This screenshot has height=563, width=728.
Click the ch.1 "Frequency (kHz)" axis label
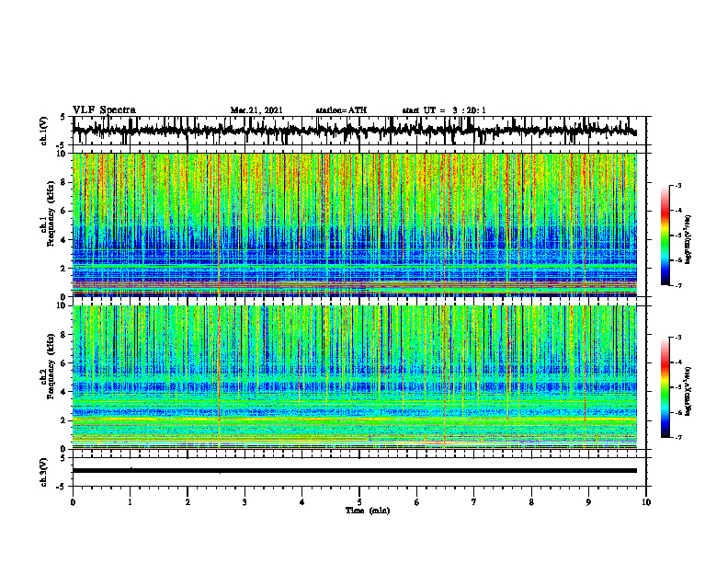pyautogui.click(x=51, y=214)
